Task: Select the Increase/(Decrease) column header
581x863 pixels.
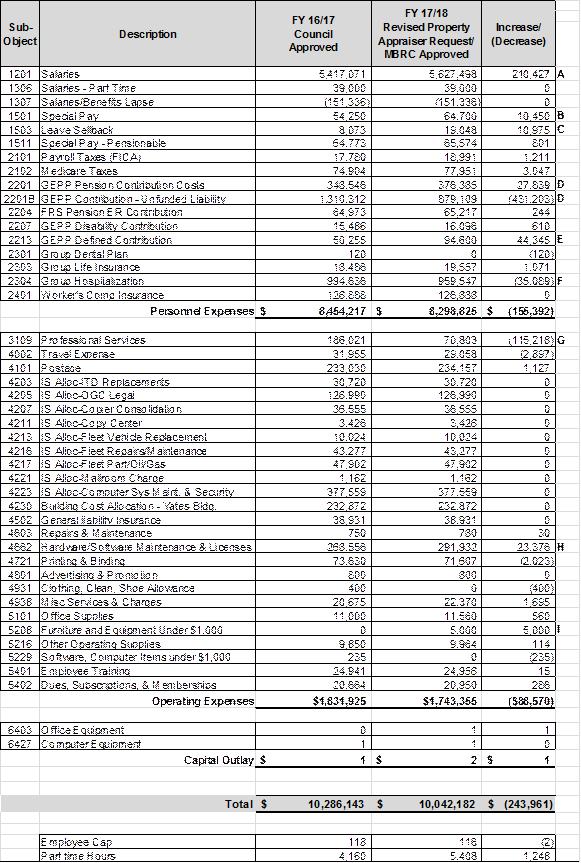Action: [518, 34]
